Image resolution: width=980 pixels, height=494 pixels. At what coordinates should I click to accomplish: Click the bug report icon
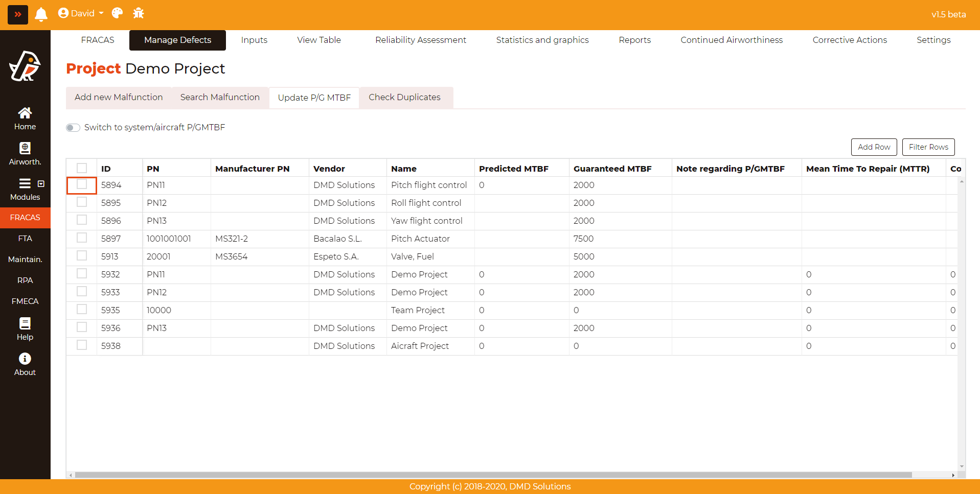(x=139, y=13)
